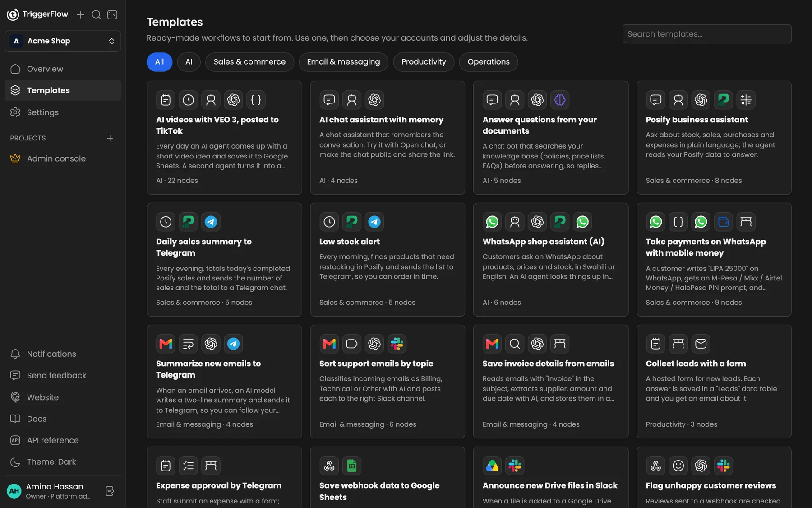The width and height of the screenshot is (812, 508).
Task: Click the smiley icon on the Flag unhappy customer reviews card
Action: pos(678,466)
